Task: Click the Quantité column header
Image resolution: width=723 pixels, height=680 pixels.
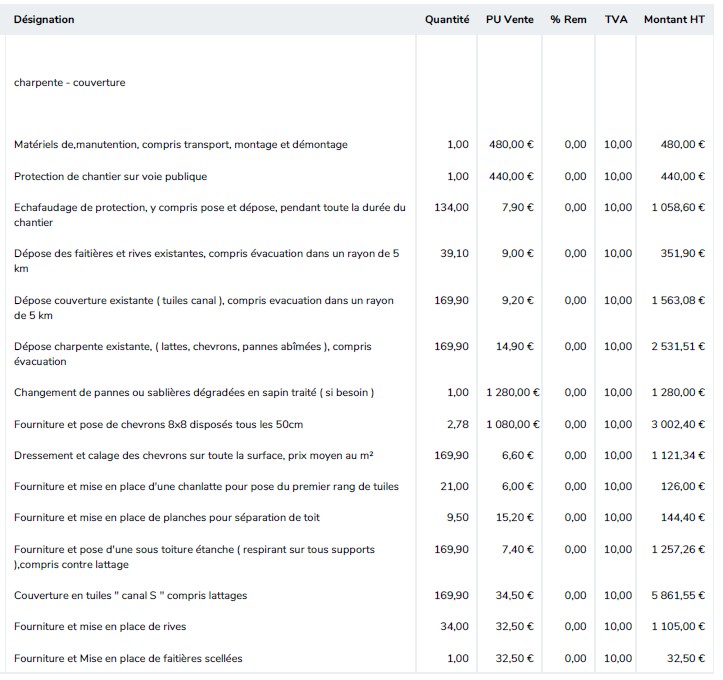Action: click(x=446, y=20)
